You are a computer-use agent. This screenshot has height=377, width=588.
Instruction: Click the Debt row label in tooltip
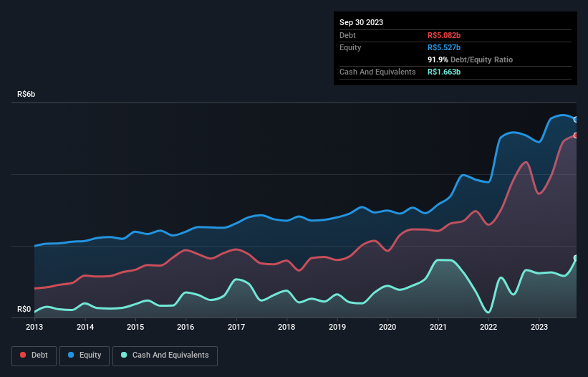(347, 35)
